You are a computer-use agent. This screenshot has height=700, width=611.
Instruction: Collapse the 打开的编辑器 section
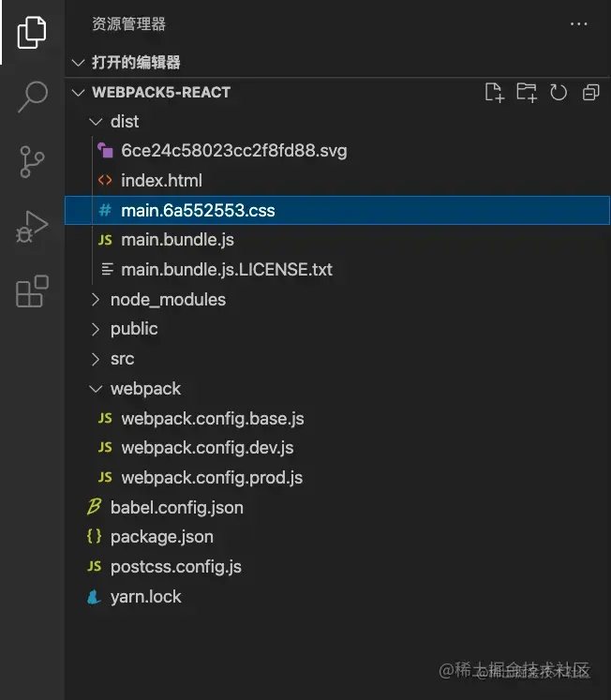(x=78, y=62)
